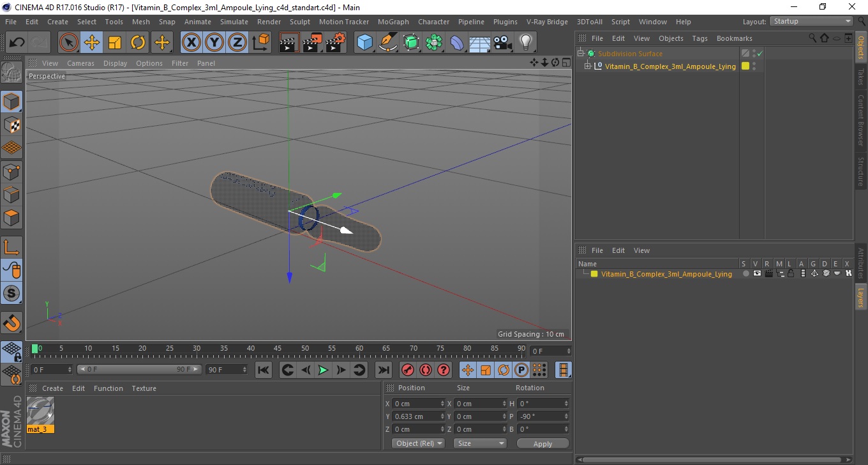Open the Layout Startup dropdown
This screenshot has width=868, height=465.
(812, 21)
